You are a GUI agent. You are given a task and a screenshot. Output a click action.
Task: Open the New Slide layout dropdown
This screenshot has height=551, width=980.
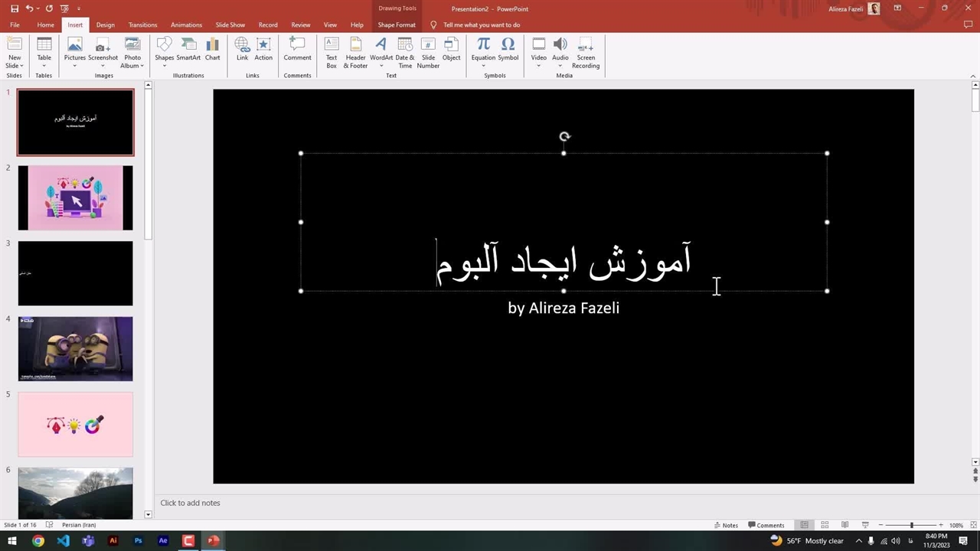(x=15, y=66)
